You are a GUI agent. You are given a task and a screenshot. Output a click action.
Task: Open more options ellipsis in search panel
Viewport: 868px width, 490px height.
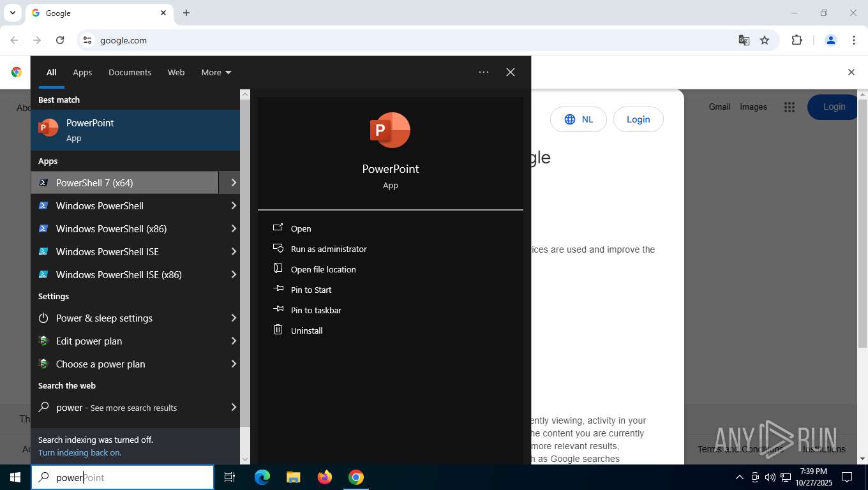point(484,72)
